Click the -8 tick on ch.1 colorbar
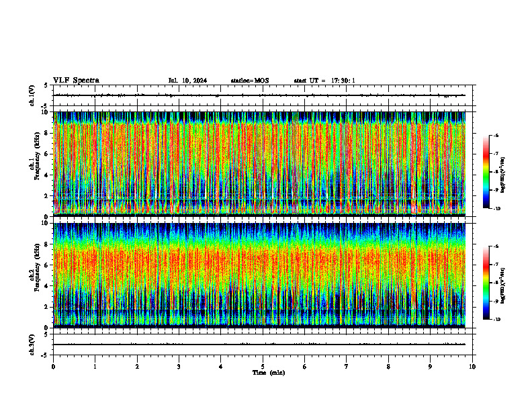This screenshot has width=532, height=411. pos(496,172)
